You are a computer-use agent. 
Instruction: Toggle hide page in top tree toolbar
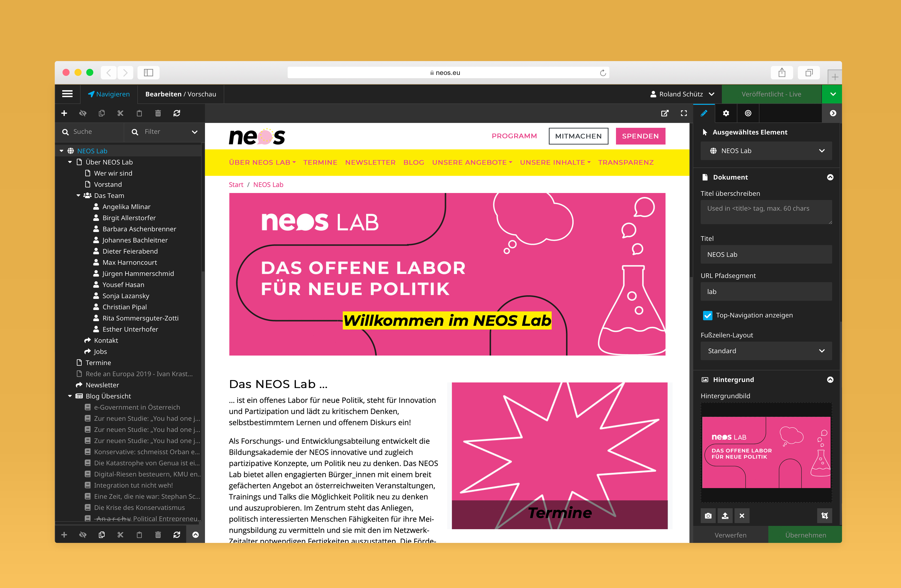coord(83,113)
